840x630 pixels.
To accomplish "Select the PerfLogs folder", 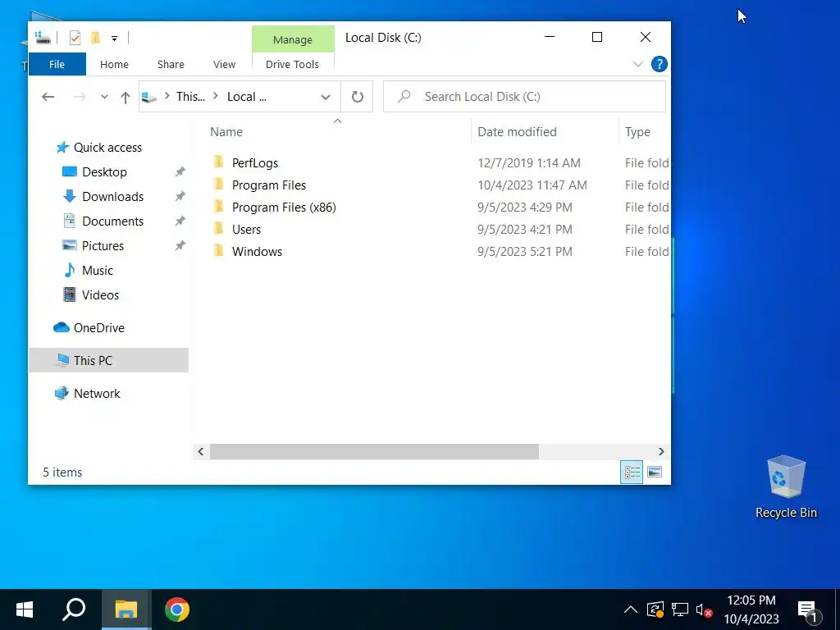I will pos(255,163).
